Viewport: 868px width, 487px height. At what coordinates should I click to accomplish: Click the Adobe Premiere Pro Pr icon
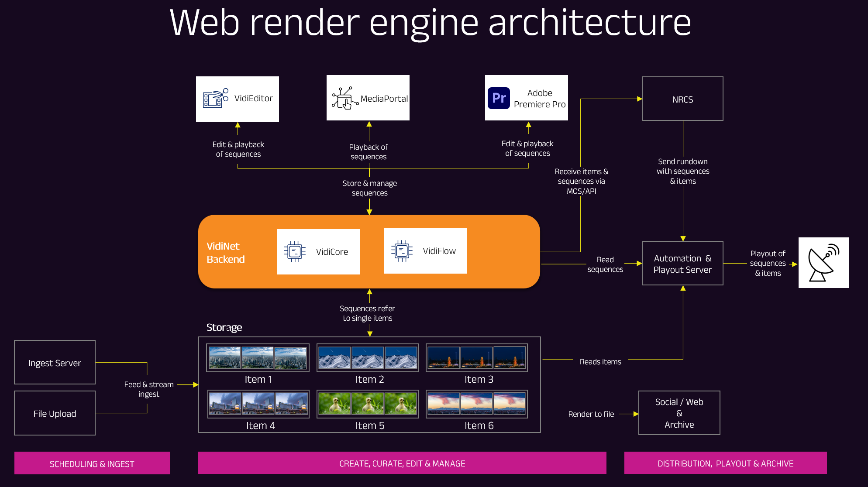499,98
